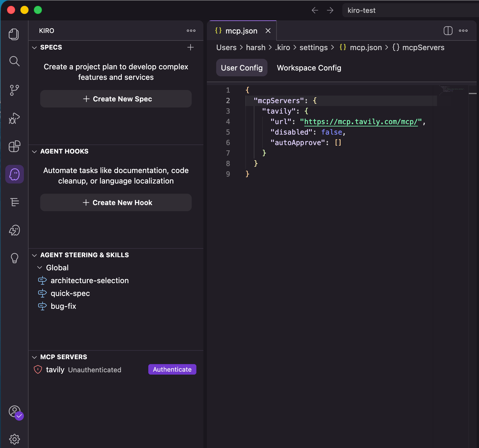The image size is (479, 448).
Task: Click the harsh breadcrumb segment
Action: (x=256, y=47)
